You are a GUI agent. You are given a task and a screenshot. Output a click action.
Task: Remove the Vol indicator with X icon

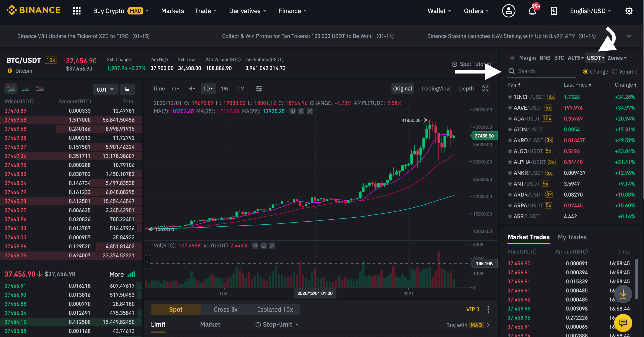[x=272, y=245]
